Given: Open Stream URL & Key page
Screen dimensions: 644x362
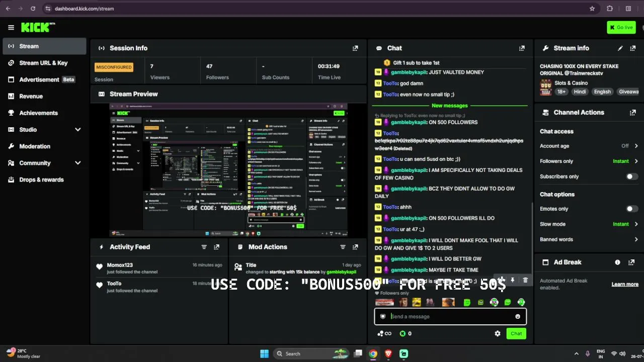Looking at the screenshot, I should click(44, 63).
